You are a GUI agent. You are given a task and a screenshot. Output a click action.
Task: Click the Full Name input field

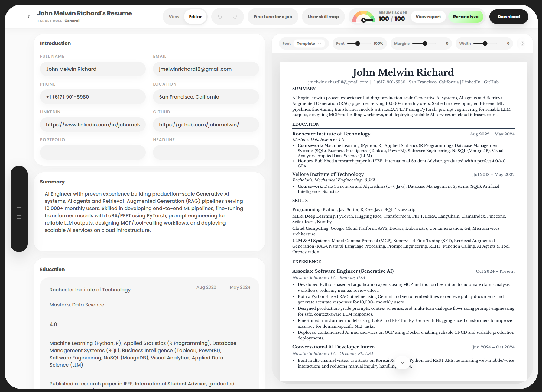tap(92, 69)
